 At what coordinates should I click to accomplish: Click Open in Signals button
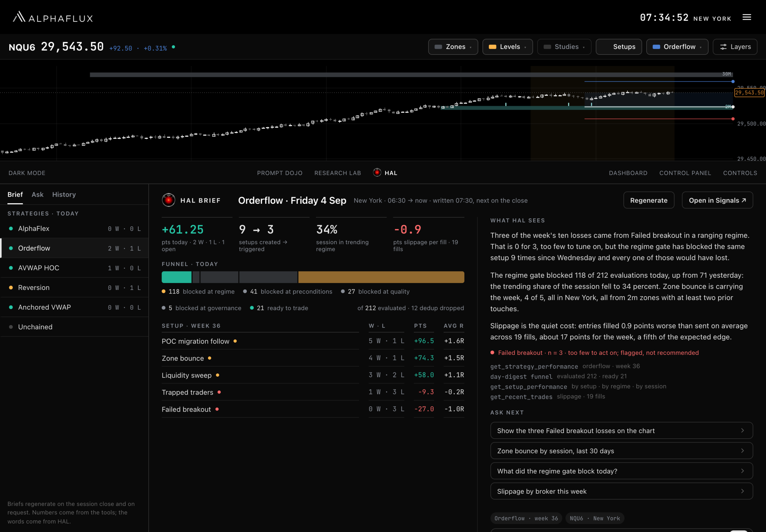(717, 200)
